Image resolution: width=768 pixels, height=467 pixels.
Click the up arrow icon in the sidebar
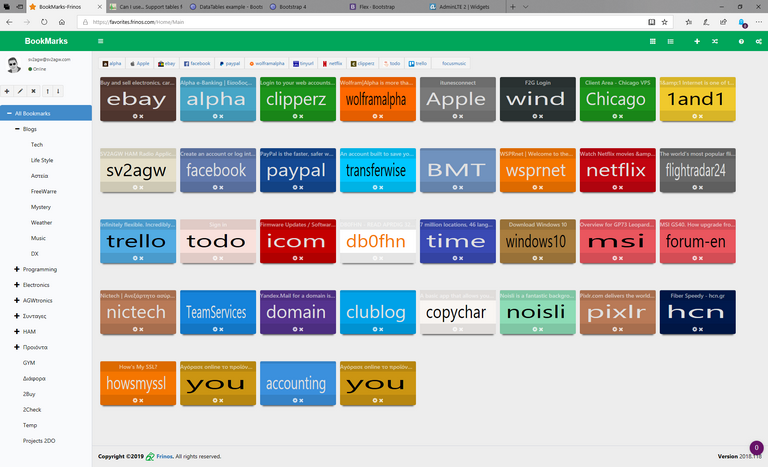click(x=47, y=91)
